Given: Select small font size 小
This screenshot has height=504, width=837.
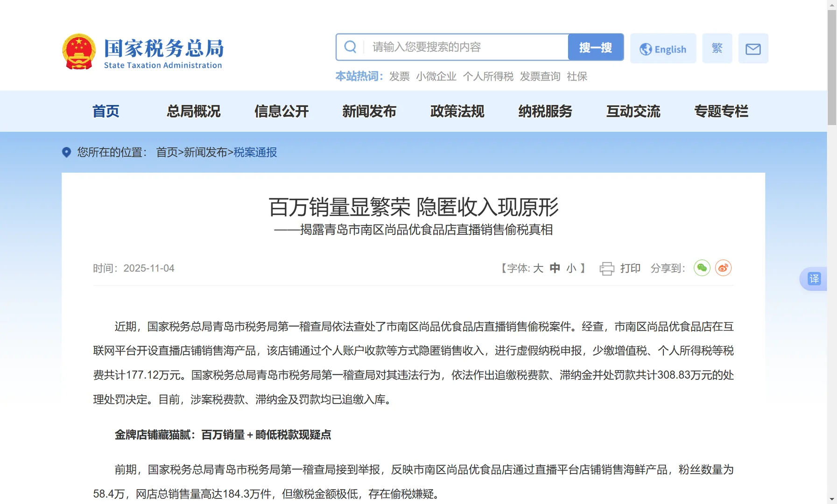Looking at the screenshot, I should tap(571, 268).
